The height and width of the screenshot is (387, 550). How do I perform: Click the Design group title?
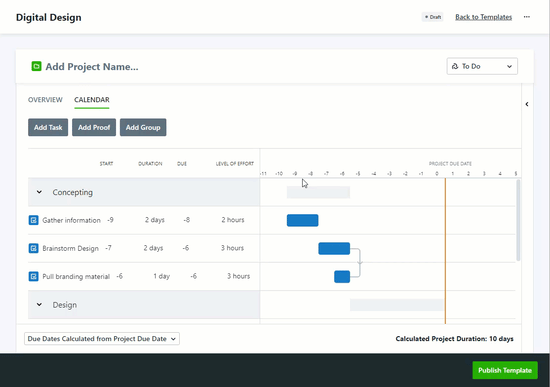pyautogui.click(x=65, y=305)
